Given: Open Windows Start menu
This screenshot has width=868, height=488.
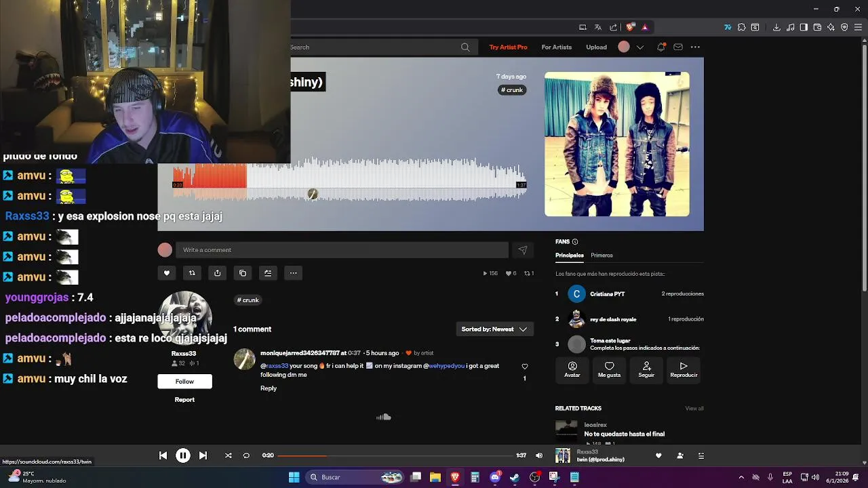Looking at the screenshot, I should 294,477.
